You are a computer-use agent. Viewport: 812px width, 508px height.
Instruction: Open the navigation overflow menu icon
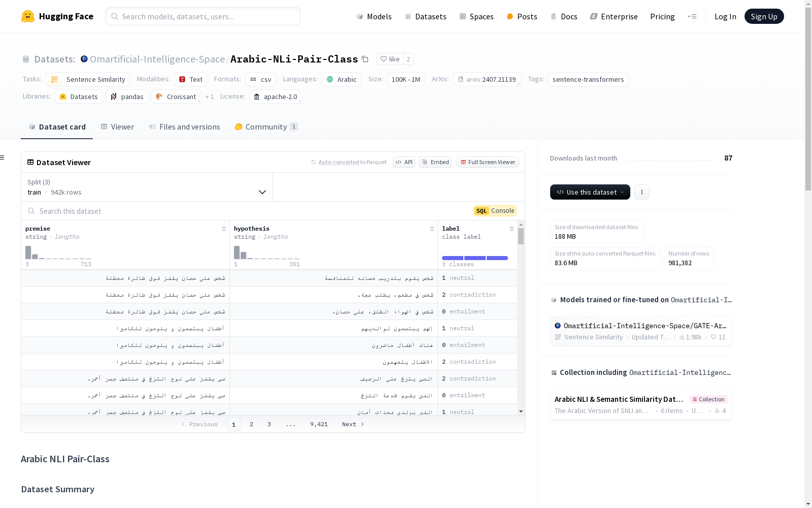(692, 16)
